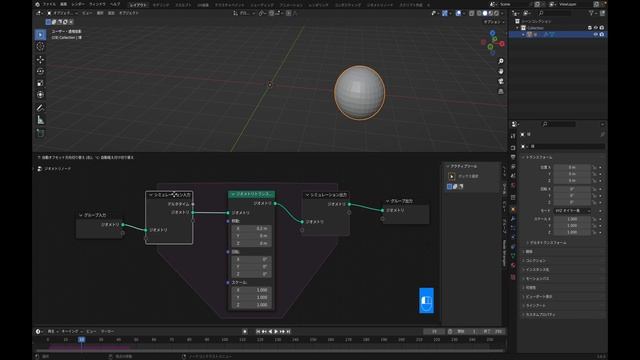The image size is (640, 360).
Task: Open the Help menu in top bar
Action: (x=115, y=4)
